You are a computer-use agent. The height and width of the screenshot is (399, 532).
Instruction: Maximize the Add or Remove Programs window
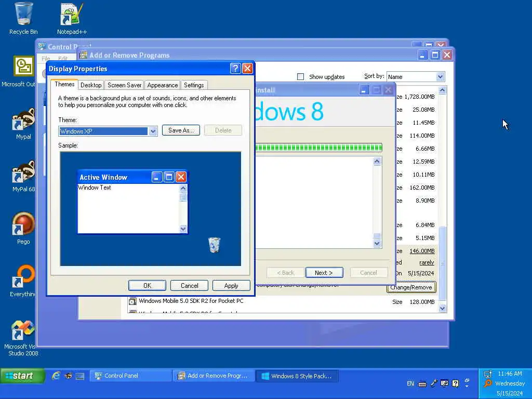pos(435,55)
